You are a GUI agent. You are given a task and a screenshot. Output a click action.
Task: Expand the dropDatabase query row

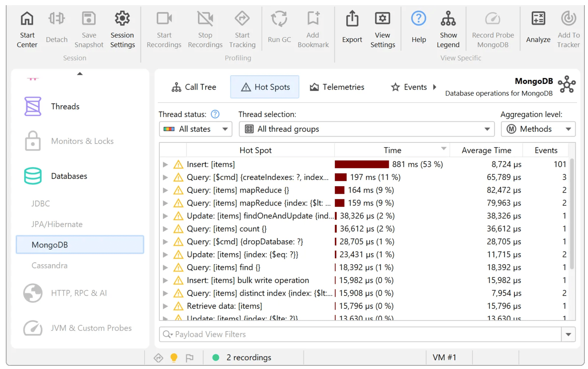(x=165, y=242)
